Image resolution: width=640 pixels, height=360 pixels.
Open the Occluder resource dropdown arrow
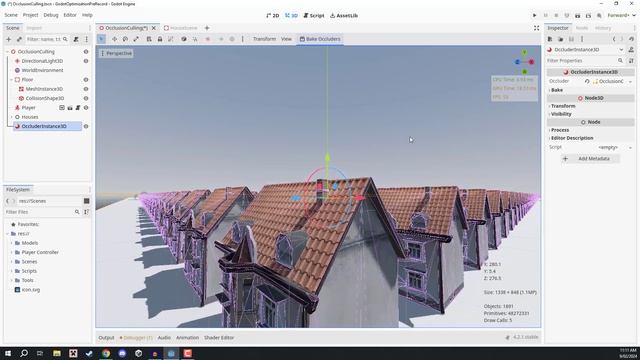click(630, 82)
